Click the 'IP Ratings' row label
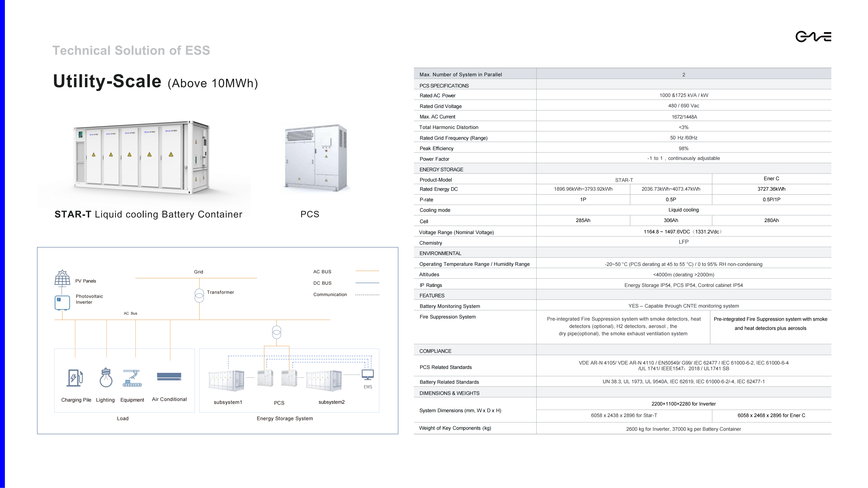Image resolution: width=868 pixels, height=488 pixels. pos(431,285)
